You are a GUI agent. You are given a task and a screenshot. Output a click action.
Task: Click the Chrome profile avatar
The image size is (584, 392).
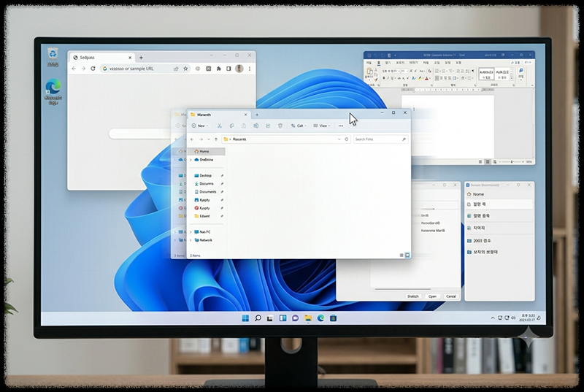[x=239, y=69]
